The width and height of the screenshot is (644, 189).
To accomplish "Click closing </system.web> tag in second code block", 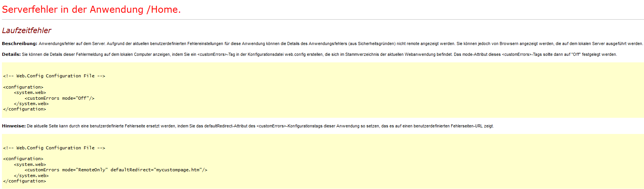I will tap(31, 176).
